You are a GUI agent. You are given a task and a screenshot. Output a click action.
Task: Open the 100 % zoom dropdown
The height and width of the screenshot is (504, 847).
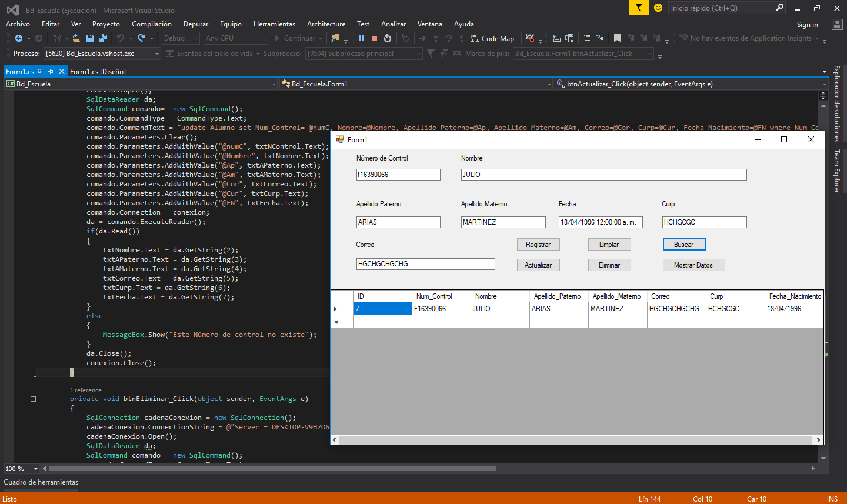click(21, 469)
